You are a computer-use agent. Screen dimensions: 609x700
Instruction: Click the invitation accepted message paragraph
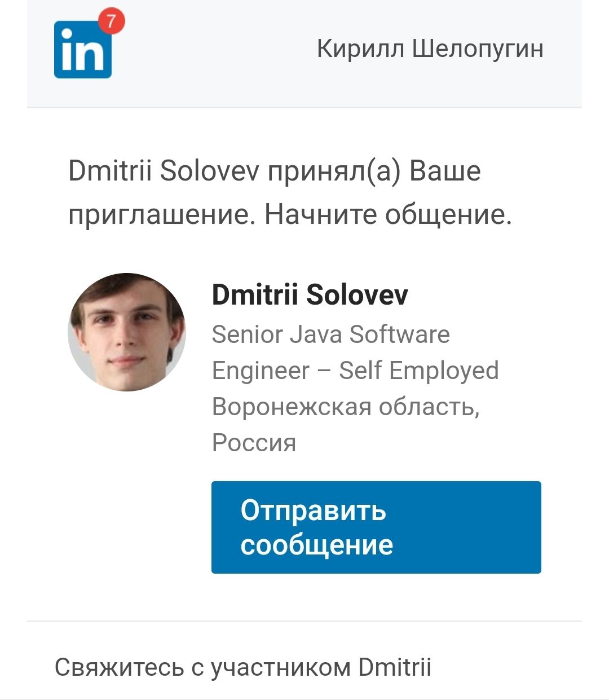pyautogui.click(x=290, y=193)
